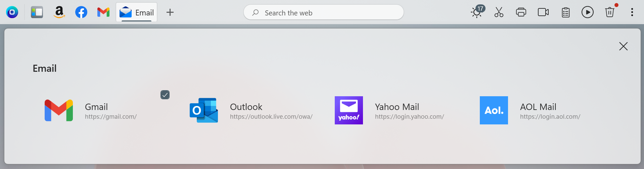Uncheck the Gmail selection checkbox
The image size is (644, 169).
(165, 95)
